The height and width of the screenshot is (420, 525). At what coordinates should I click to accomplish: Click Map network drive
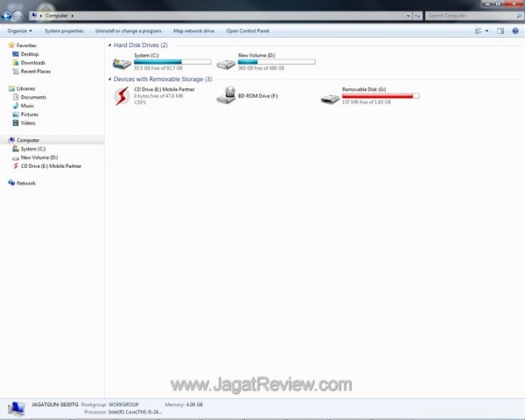pos(193,31)
